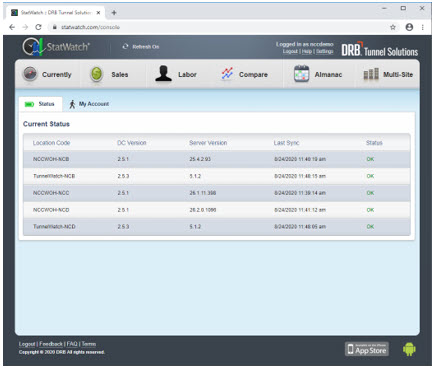Click the Status column header

pos(374,143)
